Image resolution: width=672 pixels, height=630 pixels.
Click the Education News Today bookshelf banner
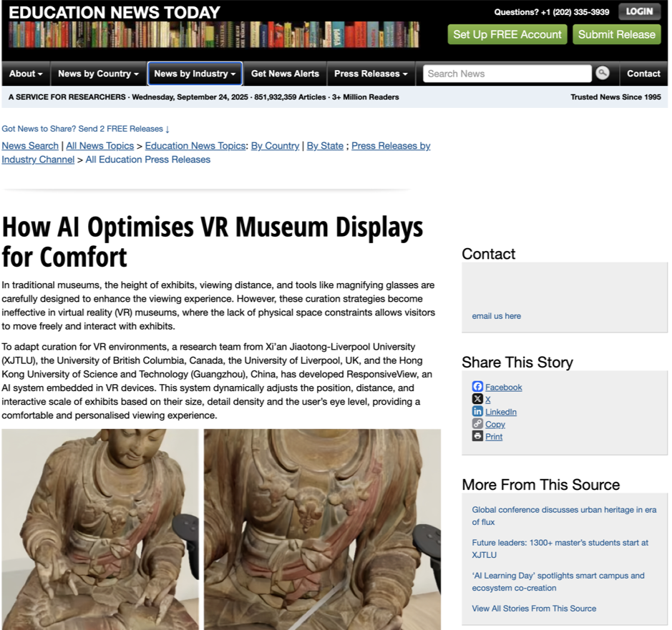pyautogui.click(x=213, y=34)
